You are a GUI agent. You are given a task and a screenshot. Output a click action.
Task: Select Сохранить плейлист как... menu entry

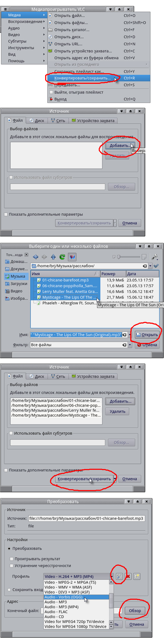coord(99,71)
